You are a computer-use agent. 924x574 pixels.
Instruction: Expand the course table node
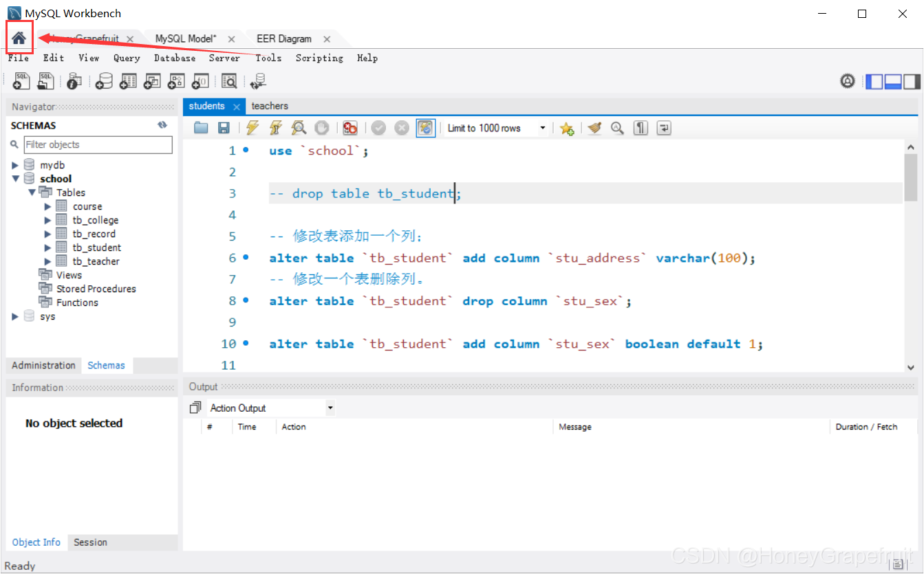click(x=47, y=206)
